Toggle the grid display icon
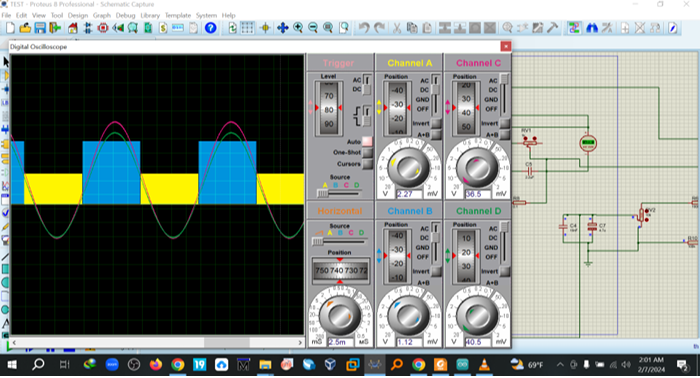Image resolution: width=700 pixels, height=378 pixels. (247, 28)
